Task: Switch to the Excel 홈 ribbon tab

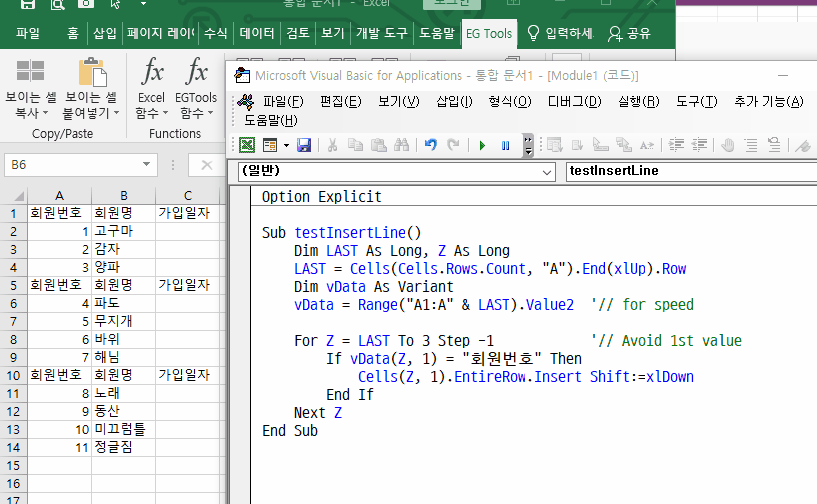Action: click(72, 33)
